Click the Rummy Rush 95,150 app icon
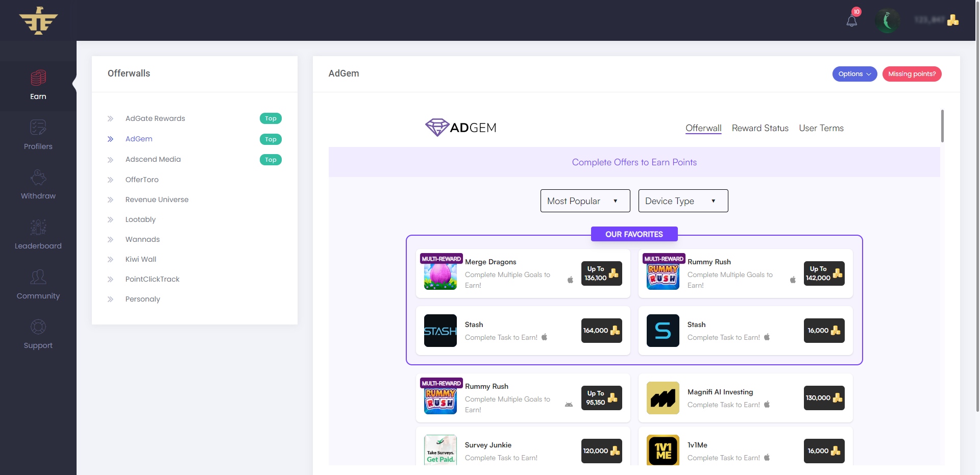 440,398
